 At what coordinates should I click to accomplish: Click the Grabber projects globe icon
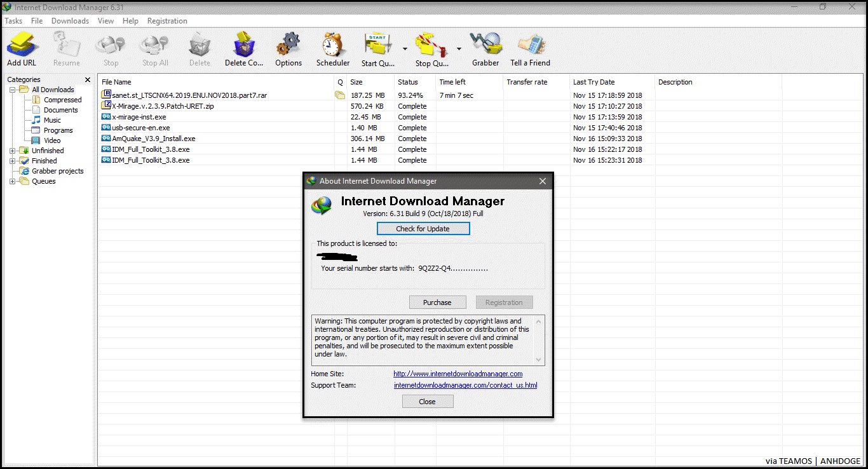point(25,171)
